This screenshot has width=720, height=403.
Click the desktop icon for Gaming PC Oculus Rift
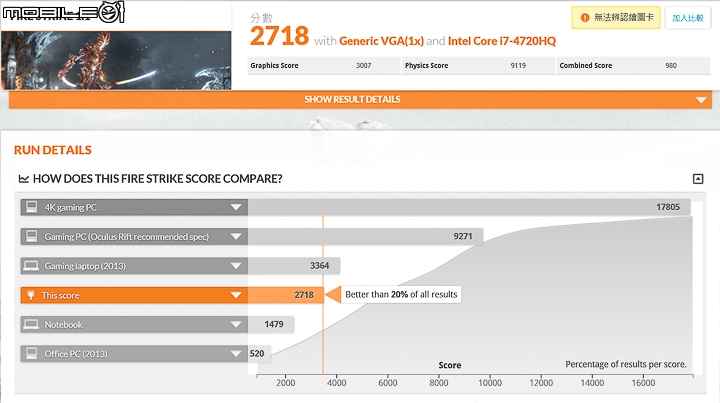pos(32,236)
